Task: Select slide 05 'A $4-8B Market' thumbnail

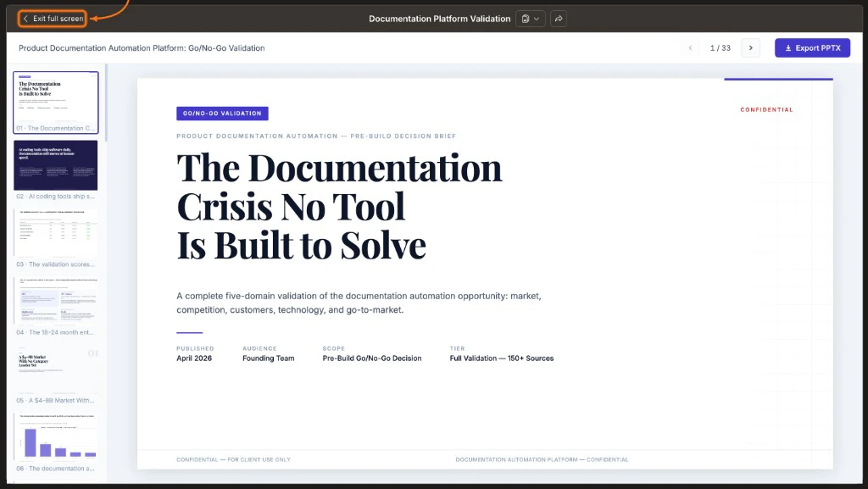Action: pos(56,367)
